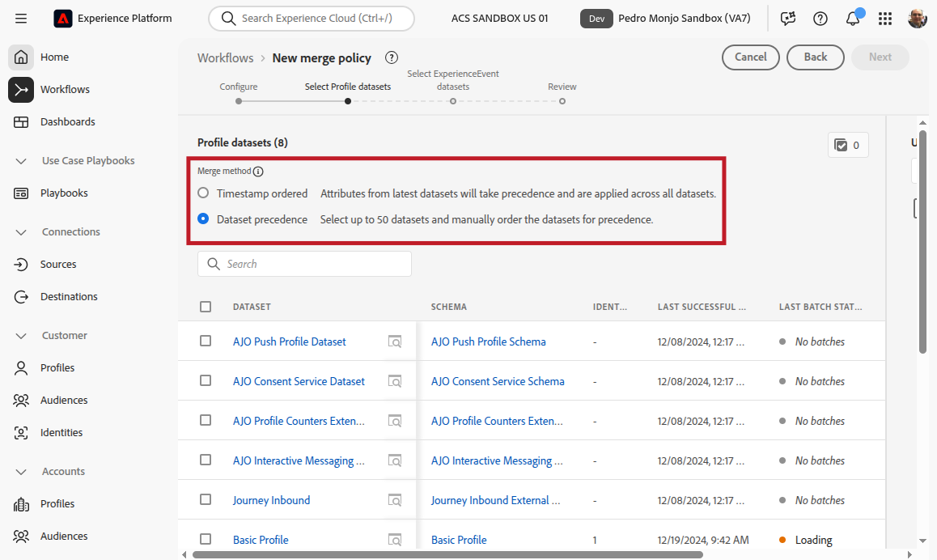Open Destinations from the sidebar
Image resolution: width=937 pixels, height=560 pixels.
pyautogui.click(x=69, y=297)
